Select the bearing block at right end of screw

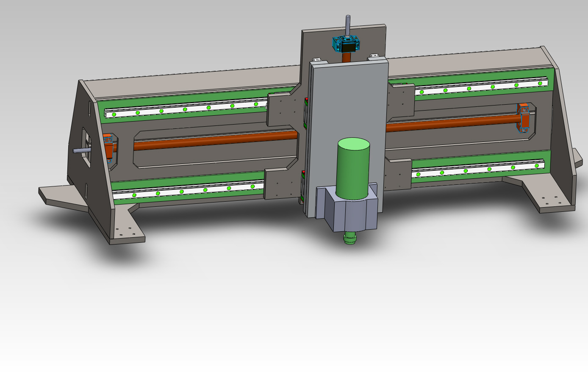pos(524,118)
